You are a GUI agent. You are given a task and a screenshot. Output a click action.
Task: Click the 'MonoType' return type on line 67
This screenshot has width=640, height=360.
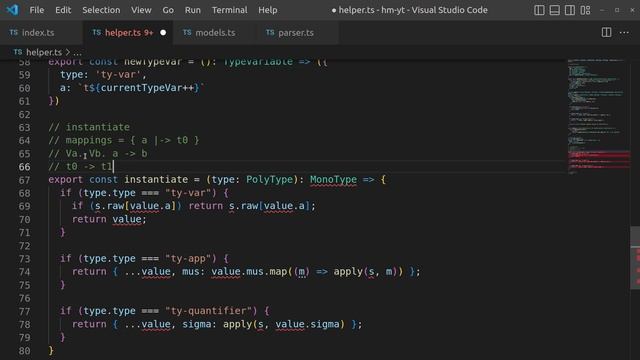pyautogui.click(x=333, y=180)
